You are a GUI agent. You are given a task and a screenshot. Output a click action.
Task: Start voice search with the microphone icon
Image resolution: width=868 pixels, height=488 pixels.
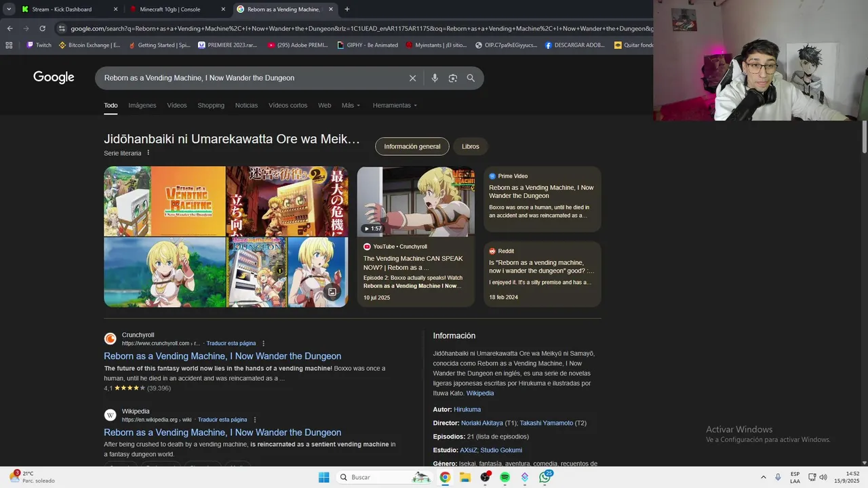coord(435,78)
